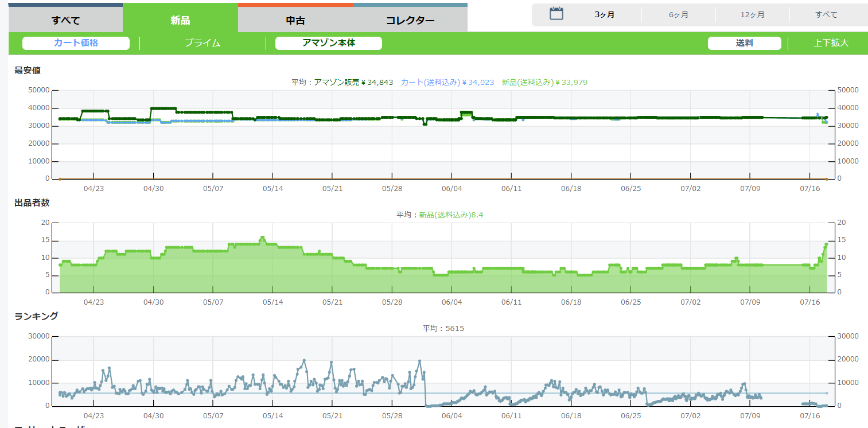Toggle the カート価格 filter
This screenshot has width=868, height=428.
pos(76,43)
